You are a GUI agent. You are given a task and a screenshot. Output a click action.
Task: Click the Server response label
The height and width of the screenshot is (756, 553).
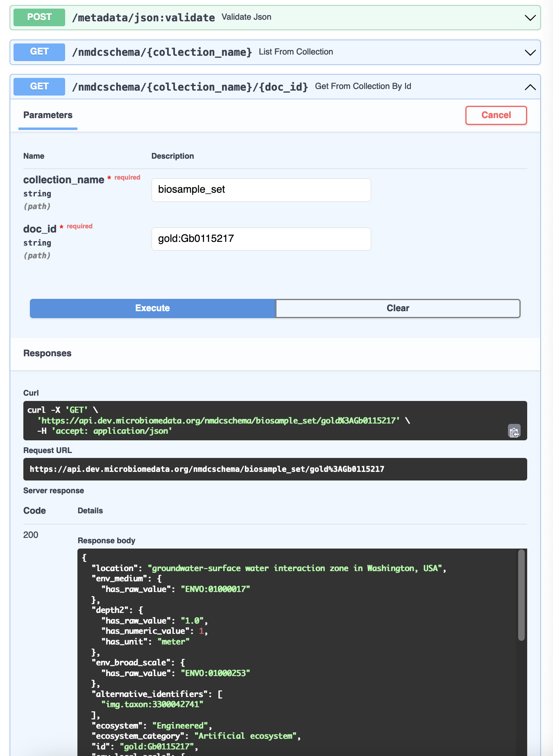point(54,491)
